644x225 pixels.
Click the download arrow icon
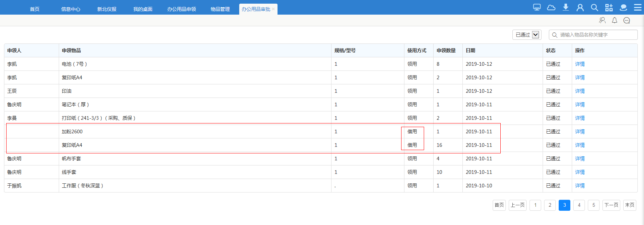566,7
